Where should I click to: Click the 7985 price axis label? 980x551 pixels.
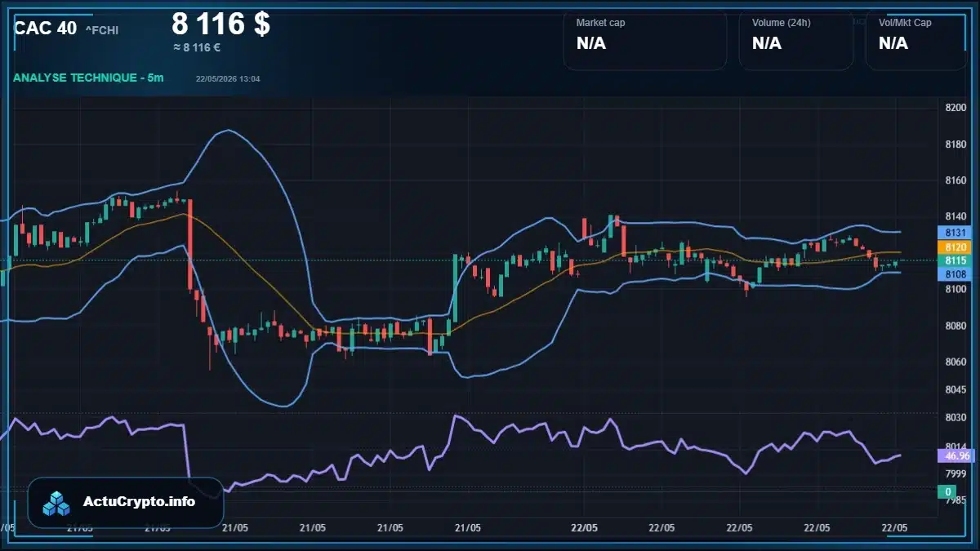pos(955,500)
